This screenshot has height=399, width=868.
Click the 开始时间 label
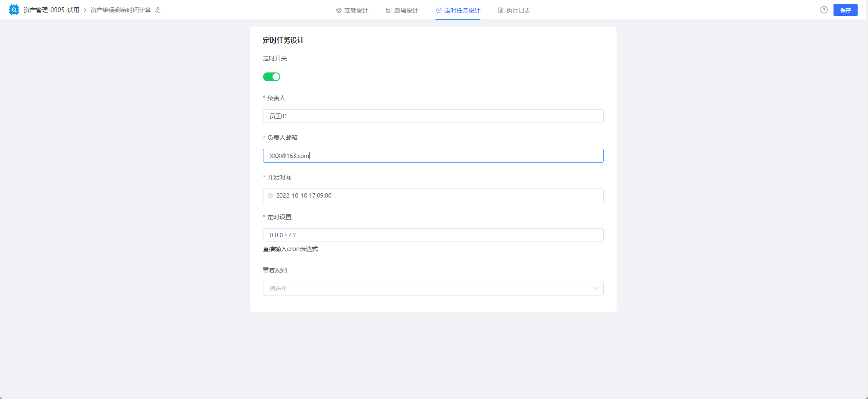tap(279, 177)
